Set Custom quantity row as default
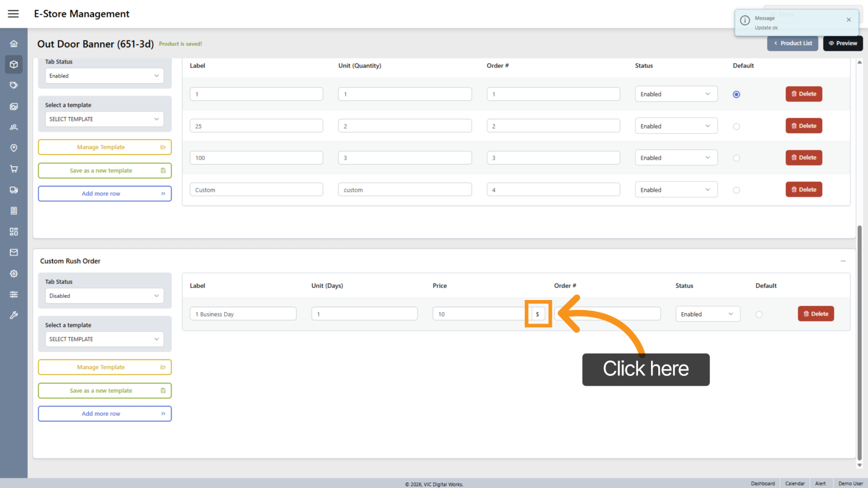Viewport: 868px width, 488px height. [x=736, y=190]
